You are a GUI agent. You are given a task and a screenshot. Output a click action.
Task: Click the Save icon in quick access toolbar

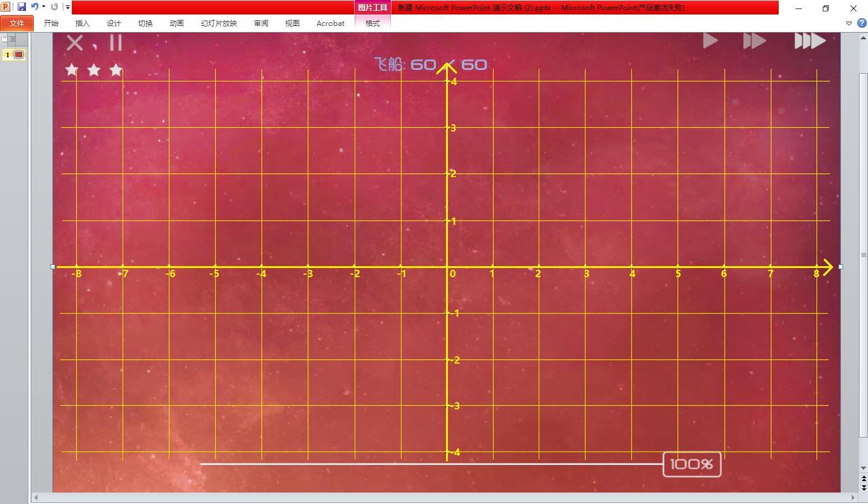coord(22,7)
